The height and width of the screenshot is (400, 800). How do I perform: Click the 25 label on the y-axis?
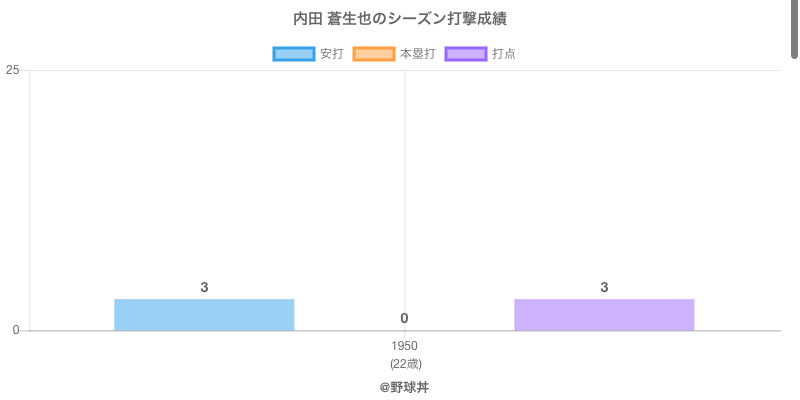tap(12, 70)
